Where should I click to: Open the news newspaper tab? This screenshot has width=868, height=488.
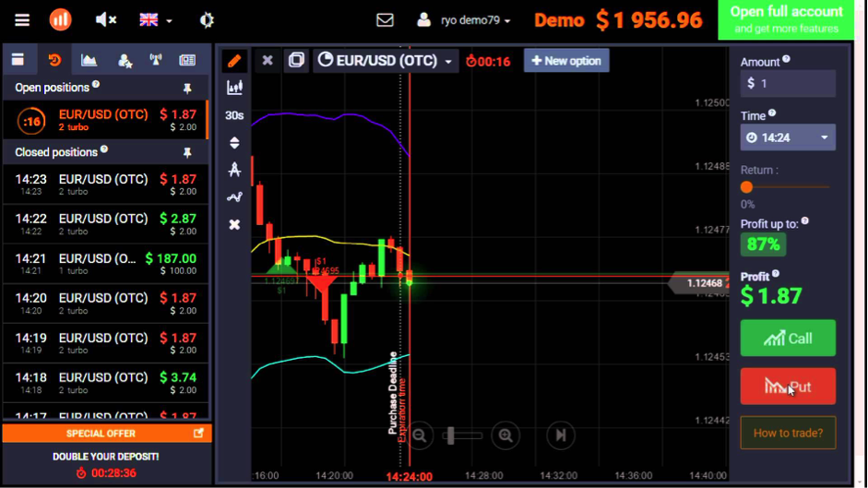(x=187, y=60)
